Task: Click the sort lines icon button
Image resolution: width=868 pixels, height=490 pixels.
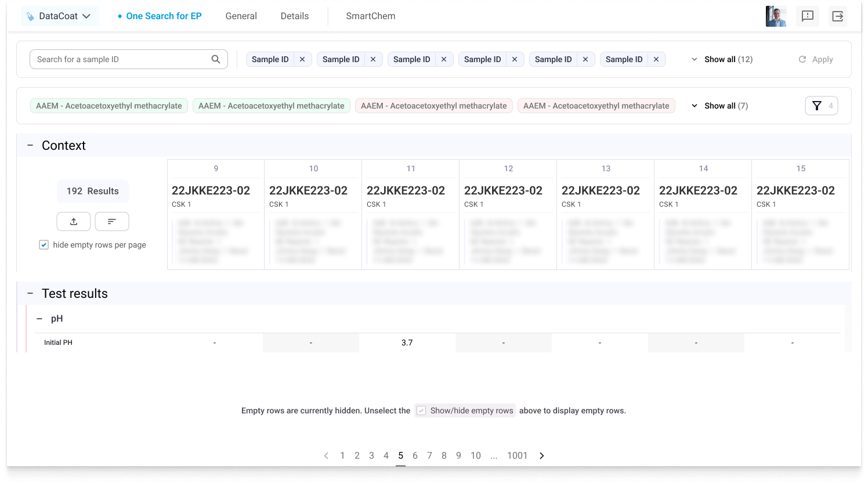Action: pos(112,222)
